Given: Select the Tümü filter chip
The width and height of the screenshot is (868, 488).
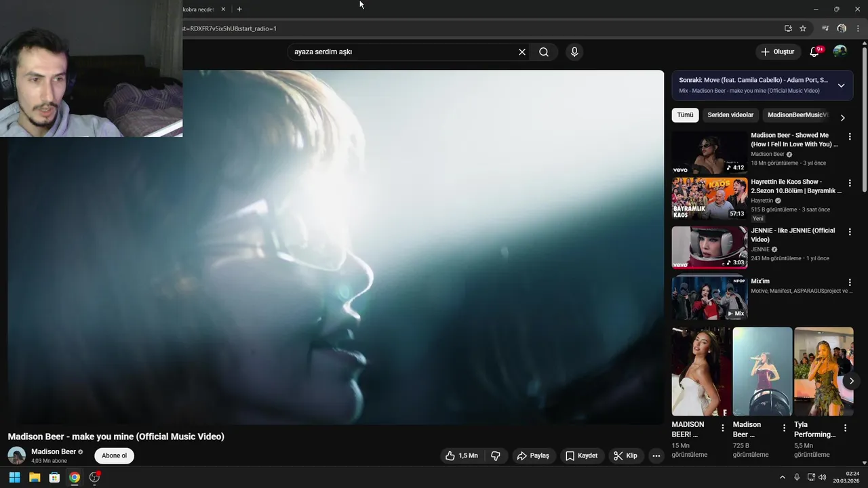Looking at the screenshot, I should (685, 115).
